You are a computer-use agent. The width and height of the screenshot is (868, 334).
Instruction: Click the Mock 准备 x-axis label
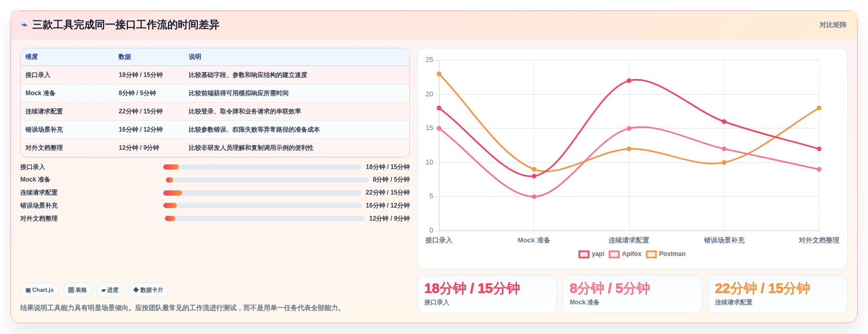coord(534,240)
